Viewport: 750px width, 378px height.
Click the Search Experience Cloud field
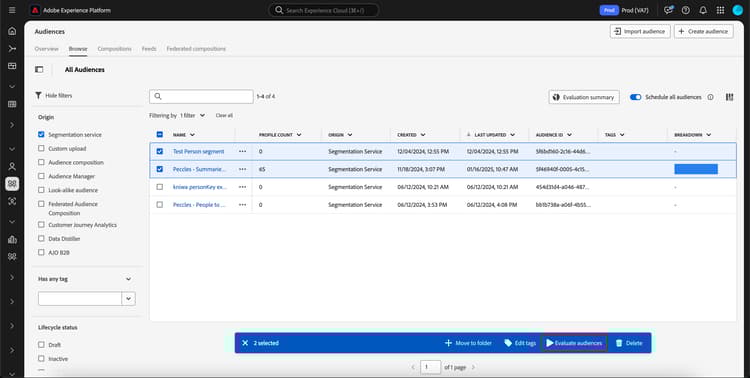324,10
